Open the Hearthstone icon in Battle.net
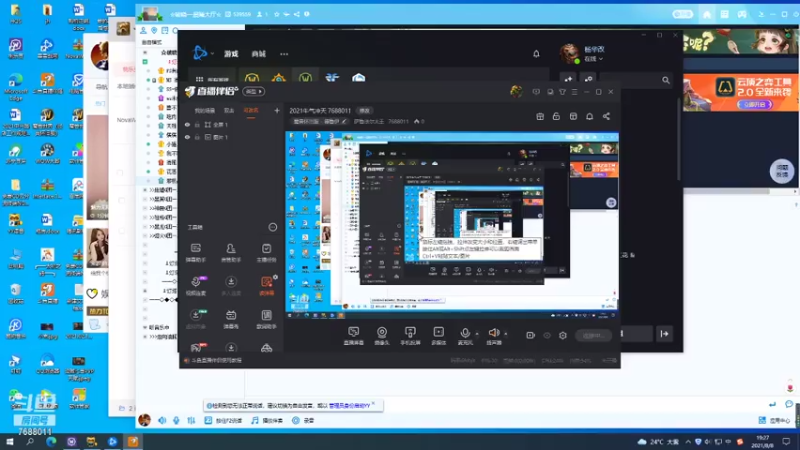800x450 pixels. pos(279,79)
